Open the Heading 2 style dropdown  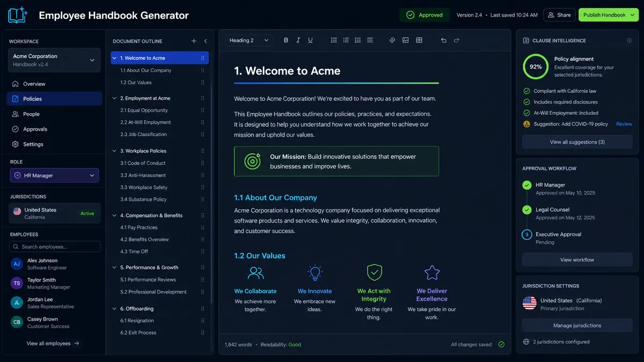tap(250, 40)
